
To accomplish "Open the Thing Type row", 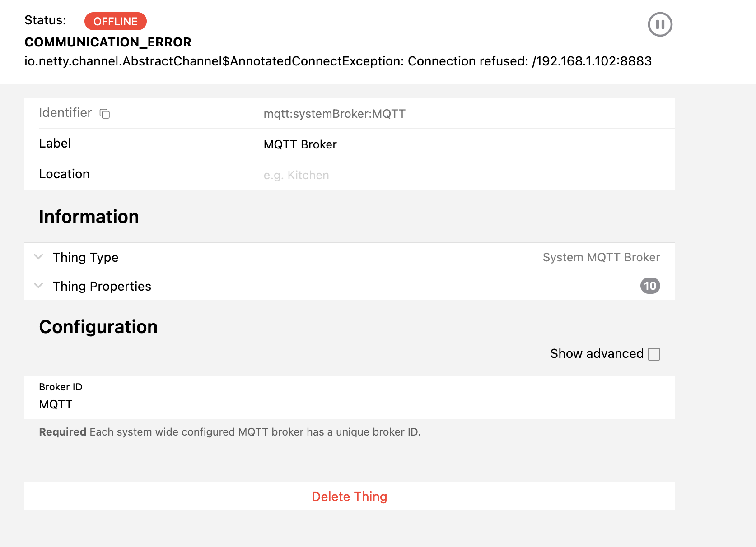I will 350,257.
